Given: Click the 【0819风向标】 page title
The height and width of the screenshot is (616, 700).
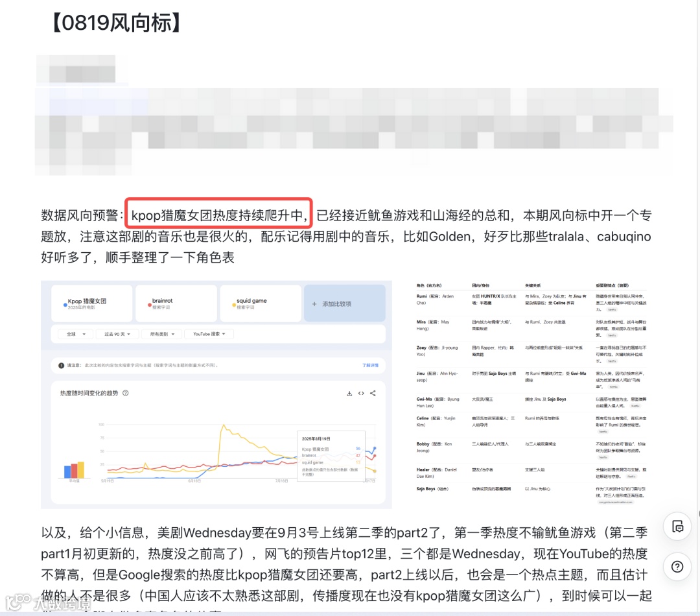Looking at the screenshot, I should pyautogui.click(x=115, y=23).
